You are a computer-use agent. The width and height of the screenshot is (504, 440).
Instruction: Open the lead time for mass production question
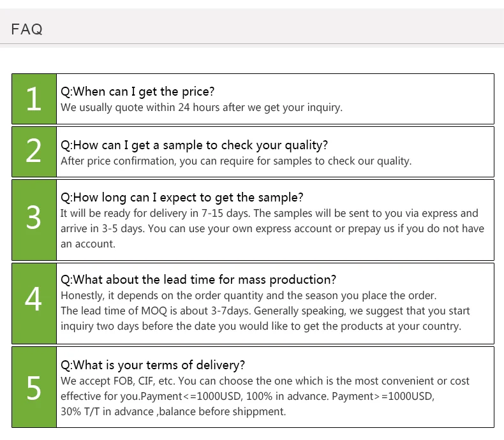[x=198, y=280]
